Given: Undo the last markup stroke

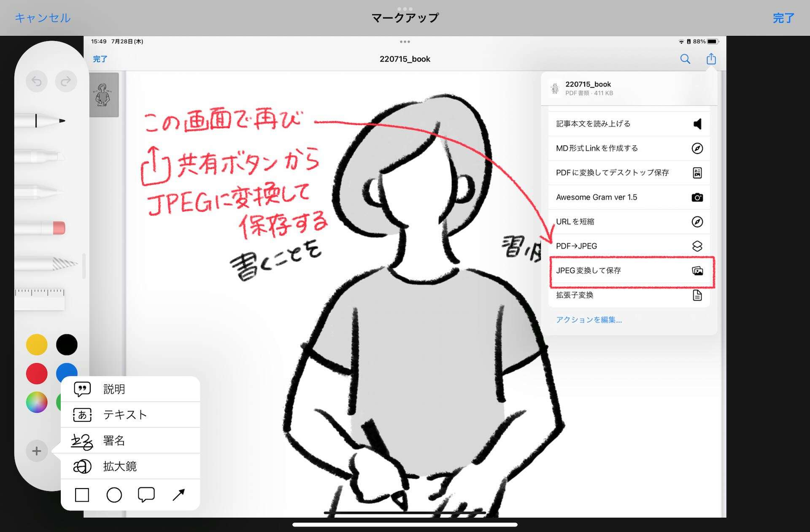Looking at the screenshot, I should point(37,81).
